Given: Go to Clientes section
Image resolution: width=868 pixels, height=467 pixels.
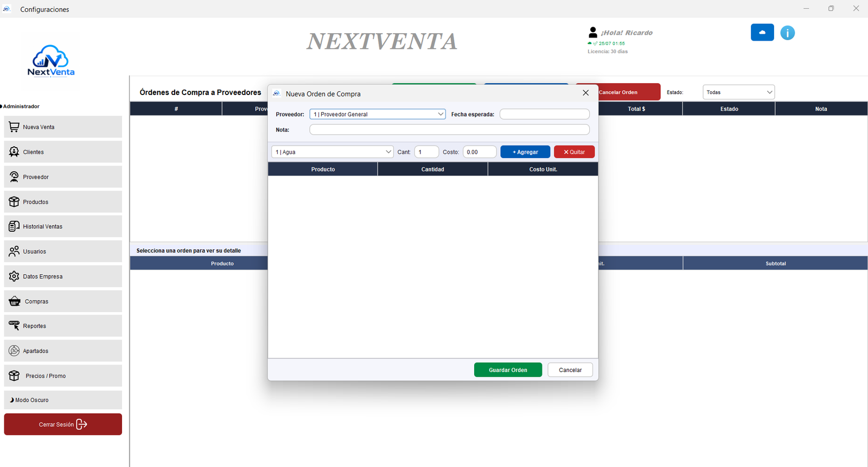Looking at the screenshot, I should 63,152.
